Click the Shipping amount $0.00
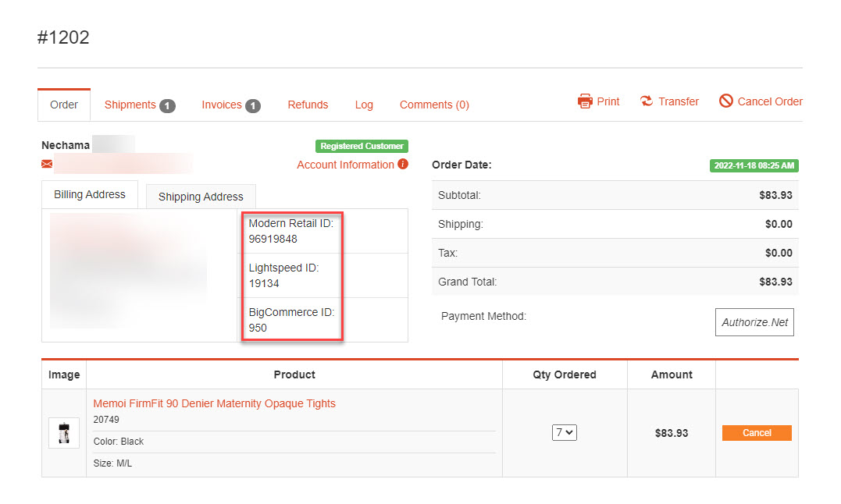 pos(779,224)
